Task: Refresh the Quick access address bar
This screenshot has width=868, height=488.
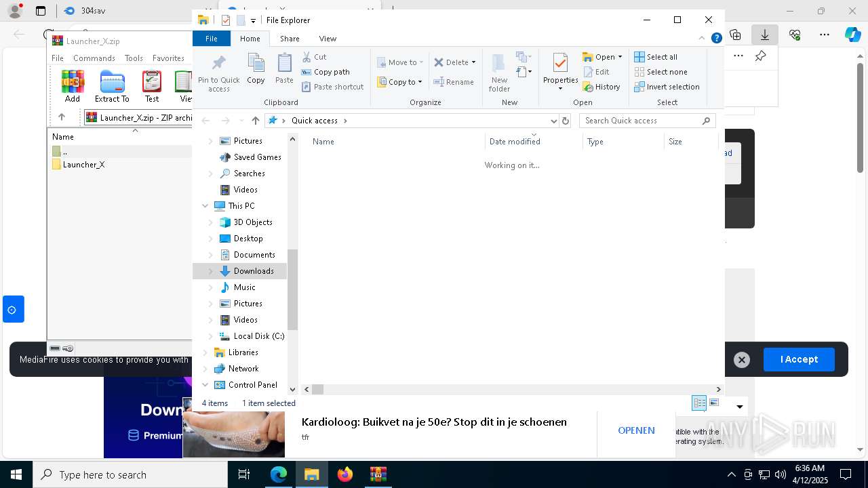Action: 566,121
